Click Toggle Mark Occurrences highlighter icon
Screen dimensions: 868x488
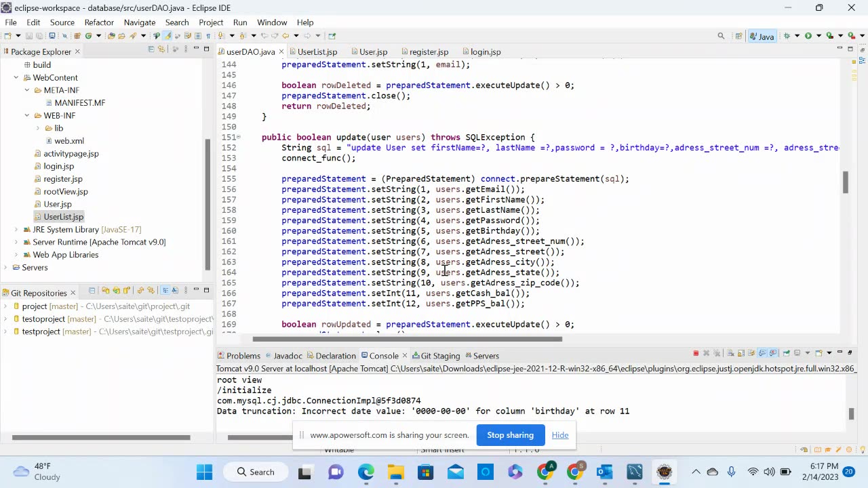(167, 36)
